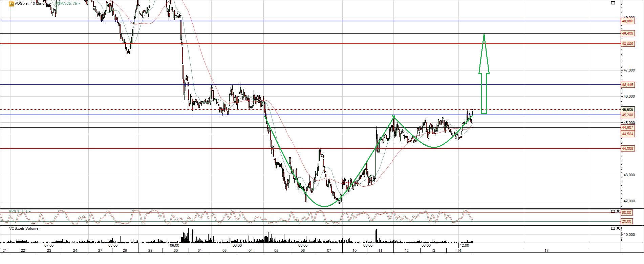The width and height of the screenshot is (644, 264).
Task: Close the PKS oscillator panel
Action: [x=618, y=211]
